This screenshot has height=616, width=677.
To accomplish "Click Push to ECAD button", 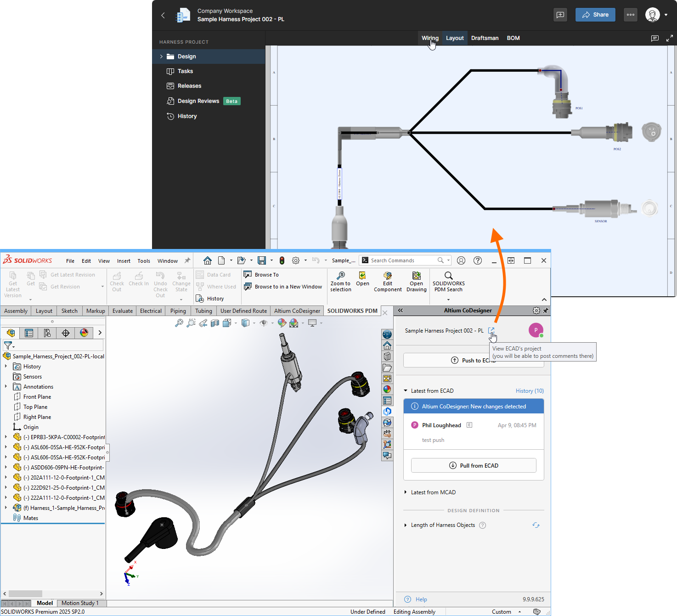I will [474, 360].
